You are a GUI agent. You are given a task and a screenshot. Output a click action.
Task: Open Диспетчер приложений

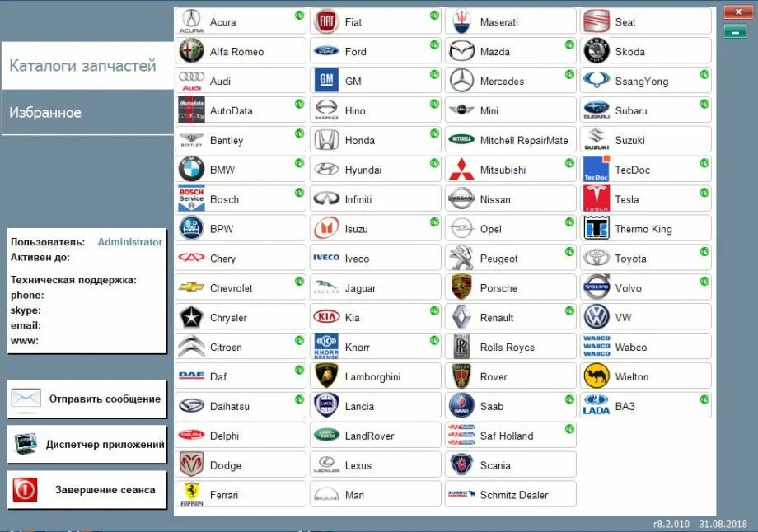[87, 444]
